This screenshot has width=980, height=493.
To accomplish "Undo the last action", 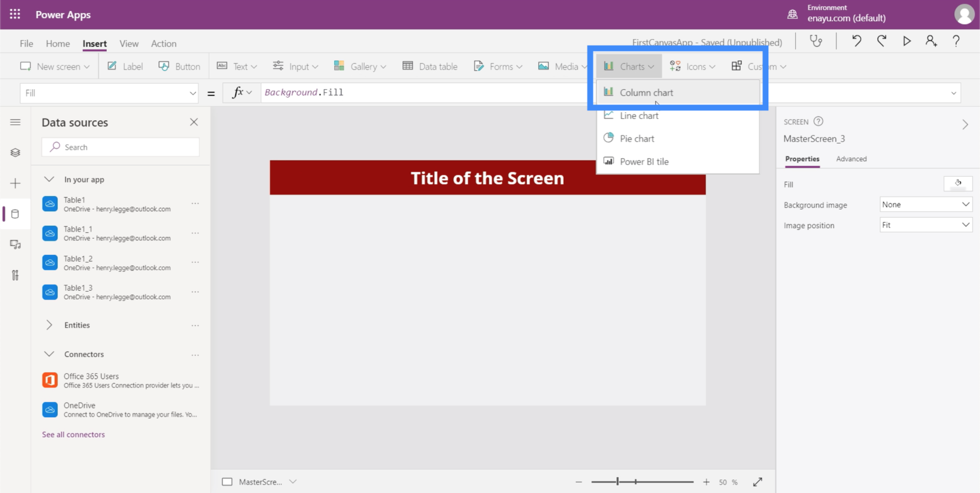I will point(856,41).
